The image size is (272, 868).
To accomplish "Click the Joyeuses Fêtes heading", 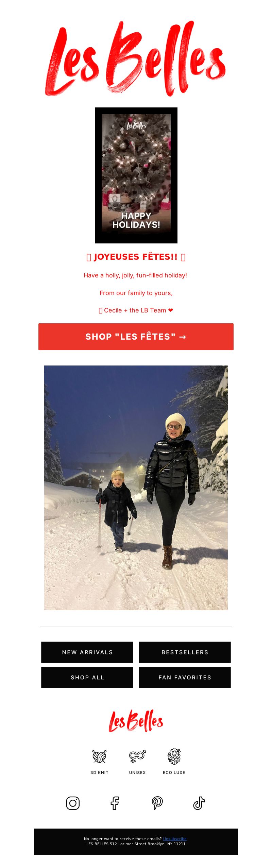I will (136, 257).
